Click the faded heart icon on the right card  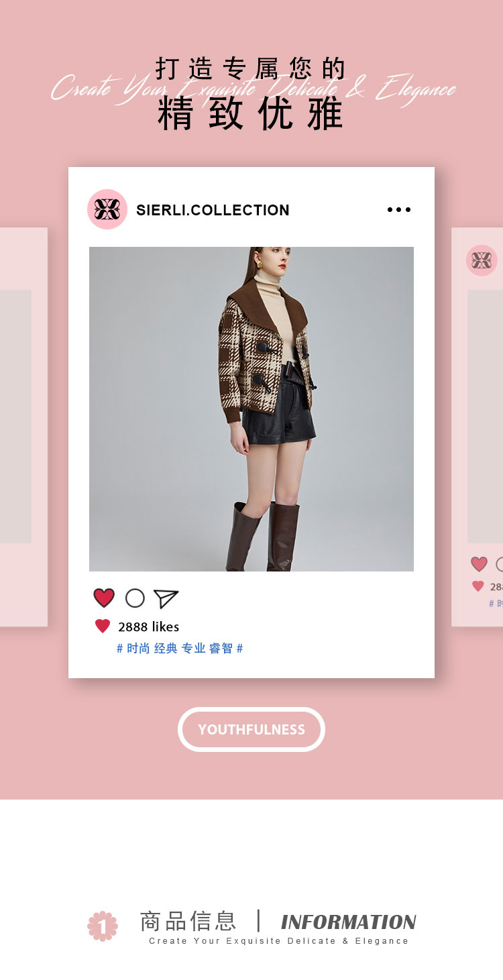[479, 564]
